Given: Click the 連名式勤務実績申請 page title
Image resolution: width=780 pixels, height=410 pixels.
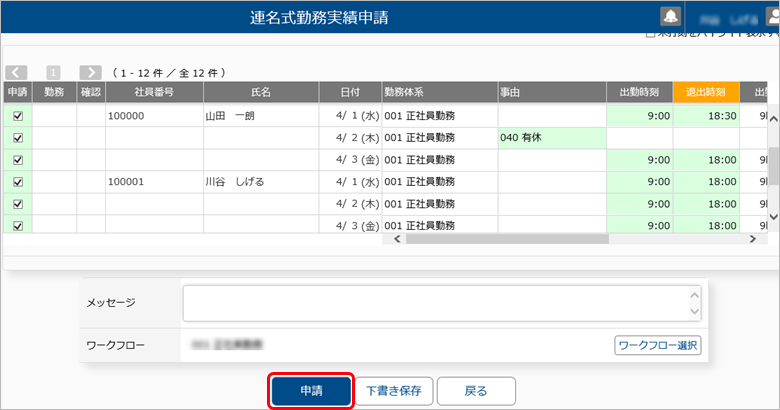Looking at the screenshot, I should click(x=319, y=18).
